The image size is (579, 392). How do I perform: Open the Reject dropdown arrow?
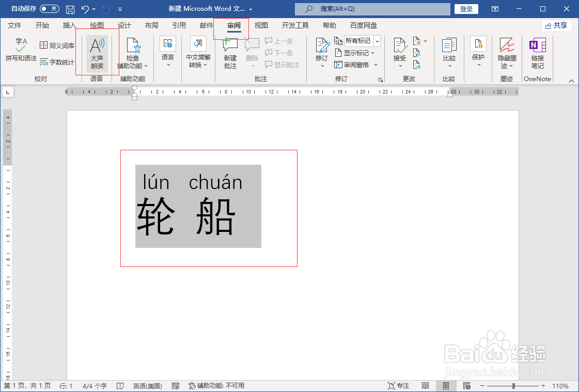(426, 41)
